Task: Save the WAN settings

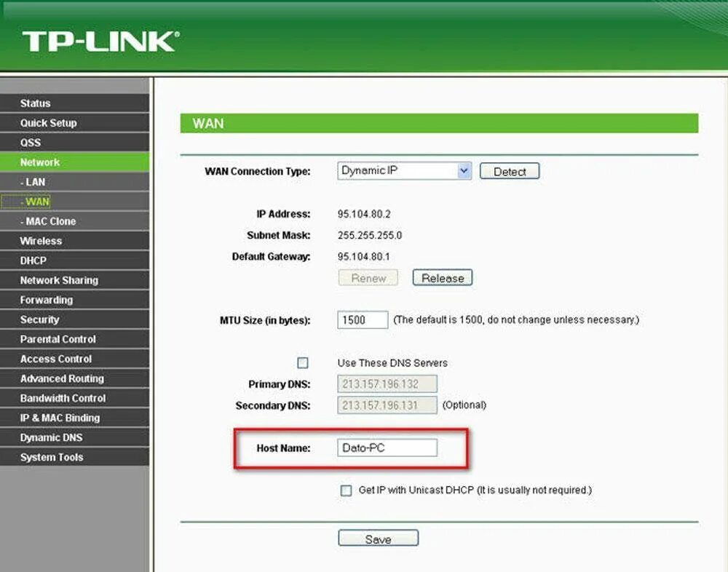Action: [378, 539]
